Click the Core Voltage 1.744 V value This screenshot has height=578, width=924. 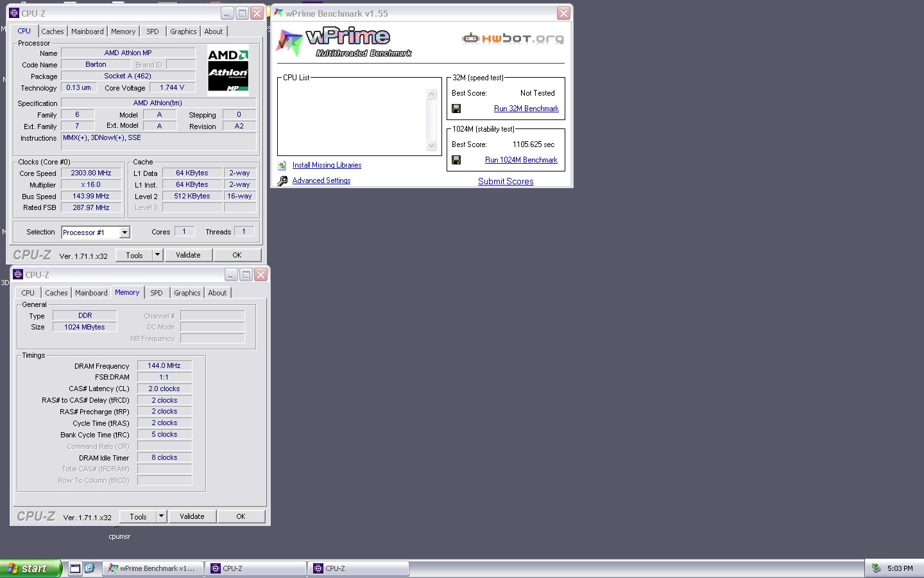click(x=172, y=87)
